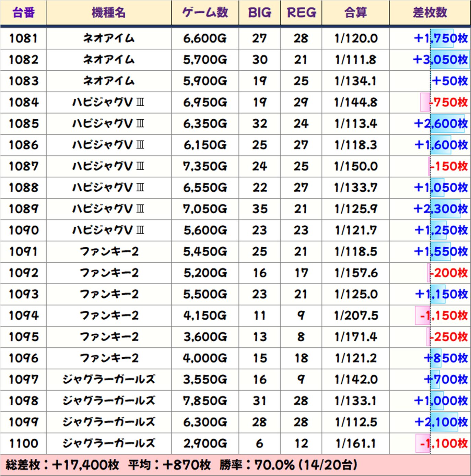Click the BIG column header
This screenshot has width=471, height=476.
click(260, 13)
